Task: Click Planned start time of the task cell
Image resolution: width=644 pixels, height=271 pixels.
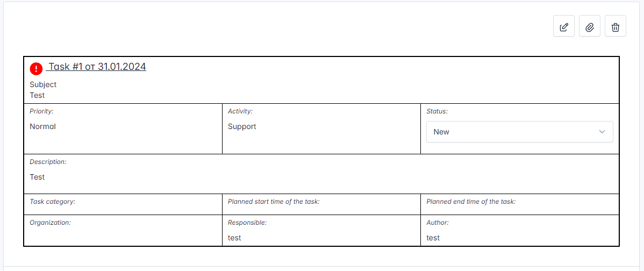Action: tap(321, 204)
